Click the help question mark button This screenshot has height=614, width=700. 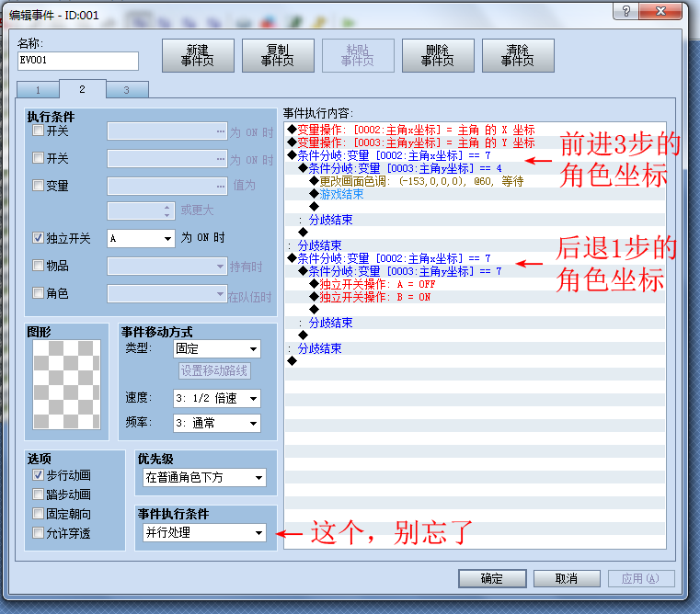625,11
